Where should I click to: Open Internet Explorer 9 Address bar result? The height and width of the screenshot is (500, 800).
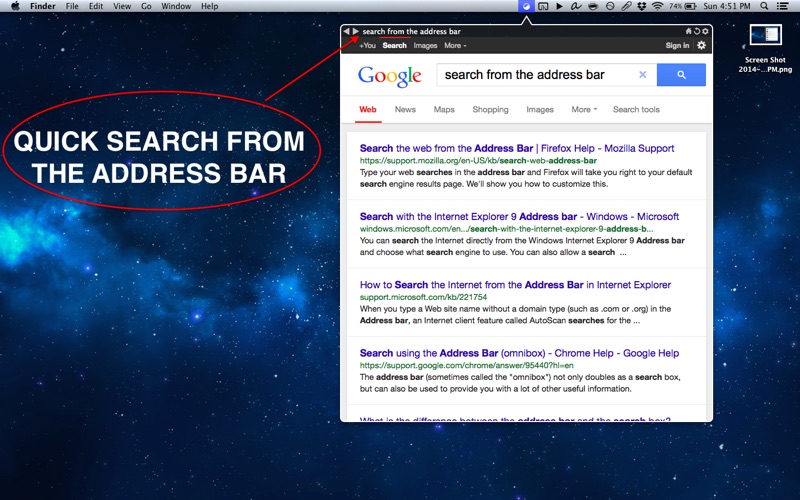(519, 216)
